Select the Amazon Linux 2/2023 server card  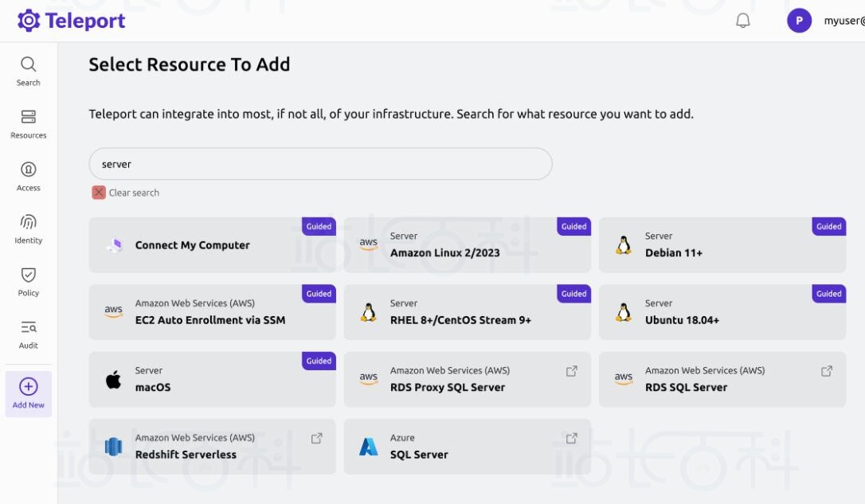(x=468, y=244)
